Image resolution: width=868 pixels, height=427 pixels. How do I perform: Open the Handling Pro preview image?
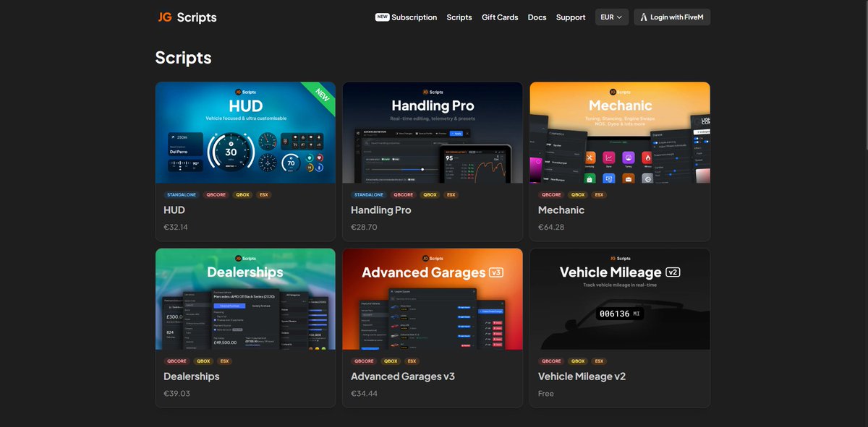pyautogui.click(x=433, y=132)
